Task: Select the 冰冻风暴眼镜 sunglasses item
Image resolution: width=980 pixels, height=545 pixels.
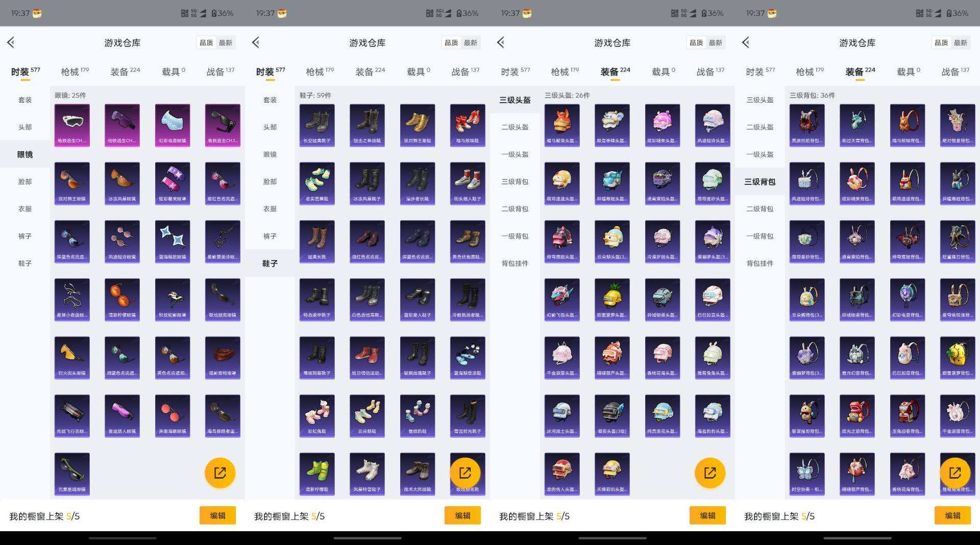Action: tap(122, 183)
